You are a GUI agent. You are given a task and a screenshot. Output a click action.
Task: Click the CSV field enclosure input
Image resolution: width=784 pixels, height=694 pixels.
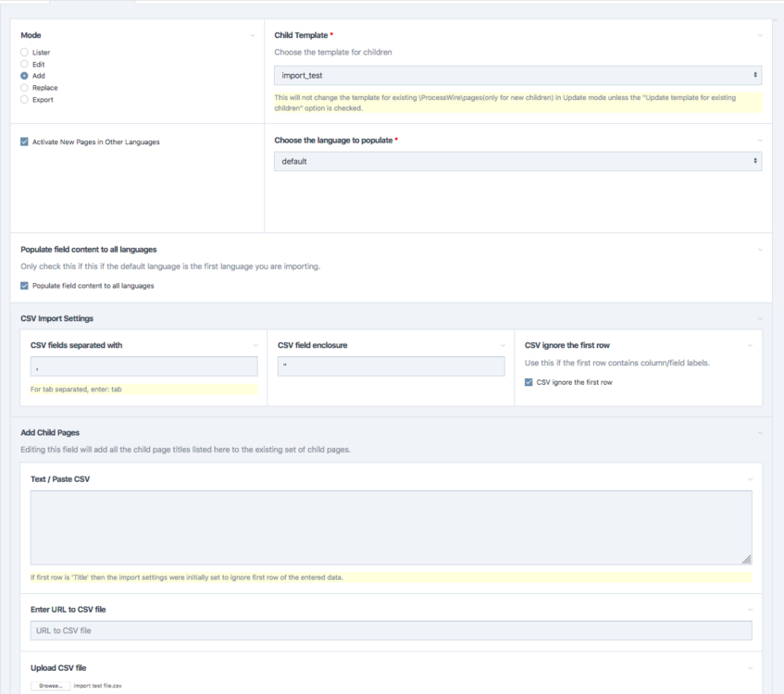[x=391, y=367]
